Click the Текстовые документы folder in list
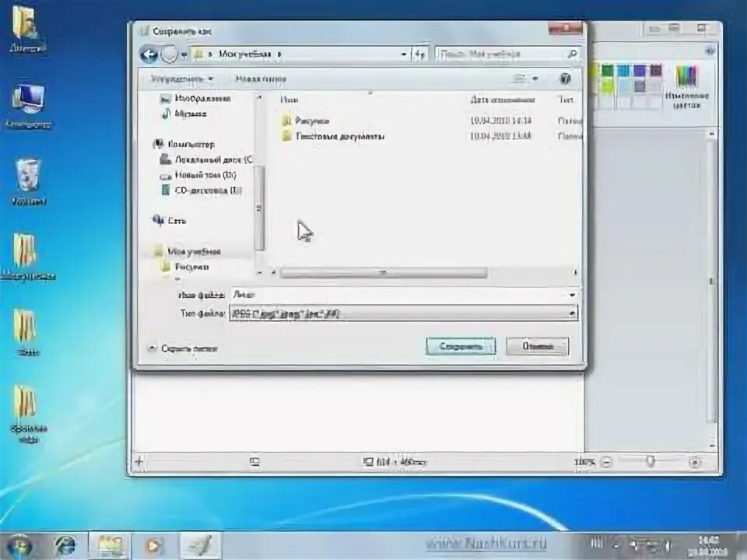The width and height of the screenshot is (747, 560). (333, 136)
